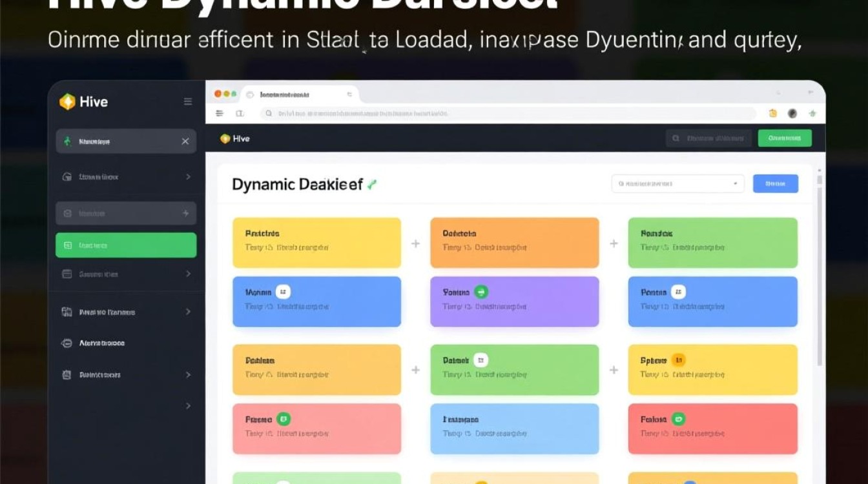Click the Hive logo in the page header
The height and width of the screenshot is (484, 868).
click(235, 138)
